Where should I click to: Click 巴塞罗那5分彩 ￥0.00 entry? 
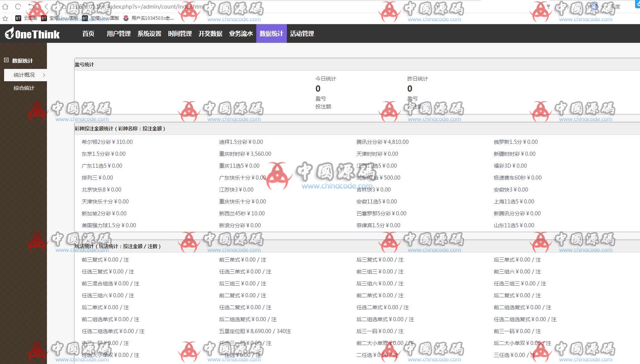(381, 213)
